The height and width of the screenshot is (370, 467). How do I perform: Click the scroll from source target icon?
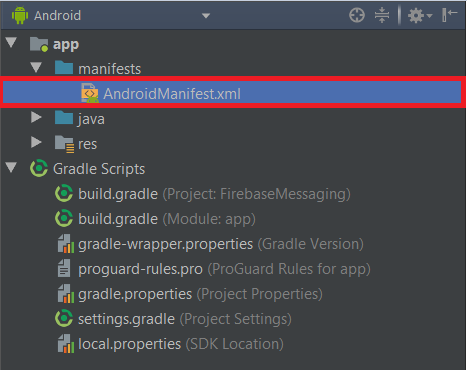tap(357, 15)
